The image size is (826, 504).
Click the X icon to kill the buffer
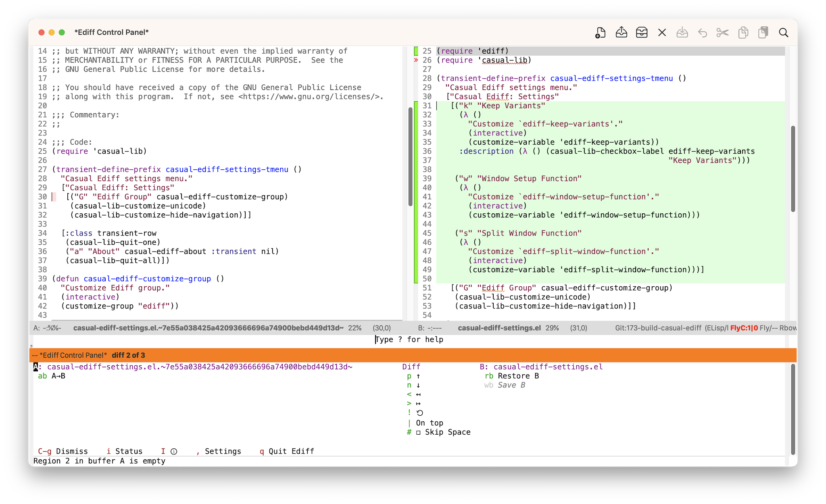662,32
